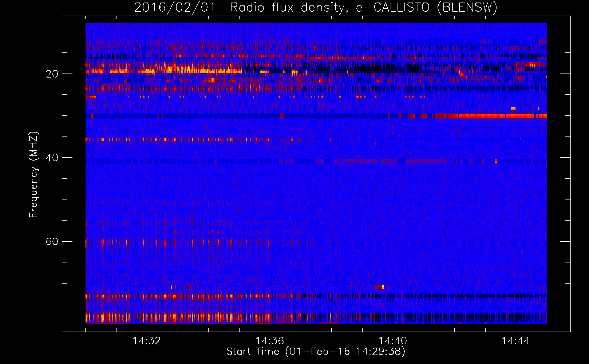The image size is (589, 364).
Task: Click the "Start Time (01-Feb-16 14:29:38)" label
Action: tap(316, 351)
